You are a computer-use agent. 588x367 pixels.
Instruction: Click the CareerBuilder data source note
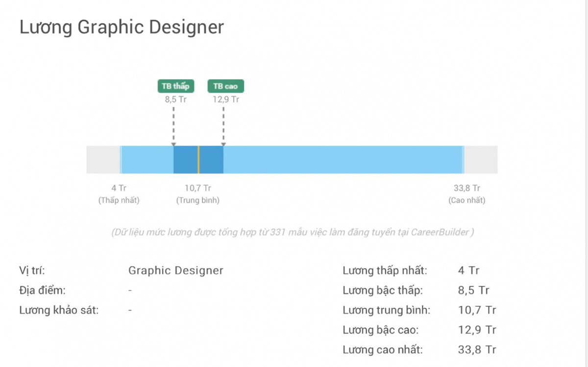pyautogui.click(x=293, y=232)
